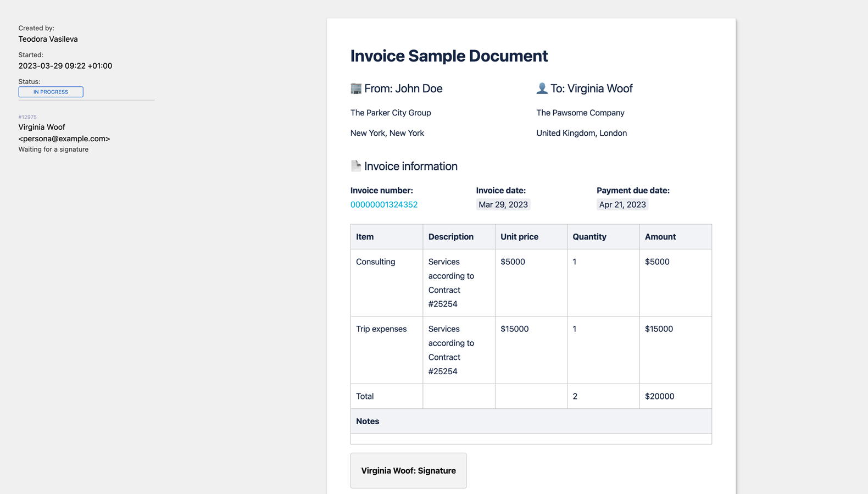The image size is (868, 494).
Task: Click the Invoice Sample Document title
Action: tap(449, 56)
